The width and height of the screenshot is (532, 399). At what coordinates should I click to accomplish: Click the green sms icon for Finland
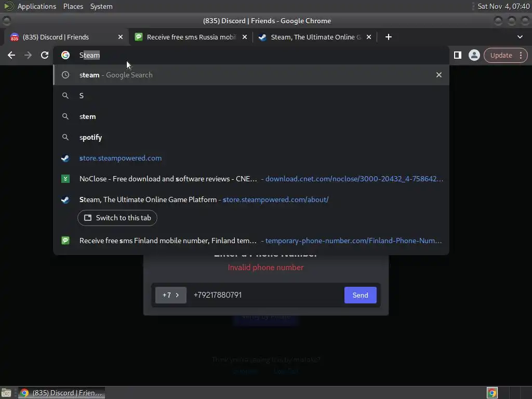coord(65,241)
